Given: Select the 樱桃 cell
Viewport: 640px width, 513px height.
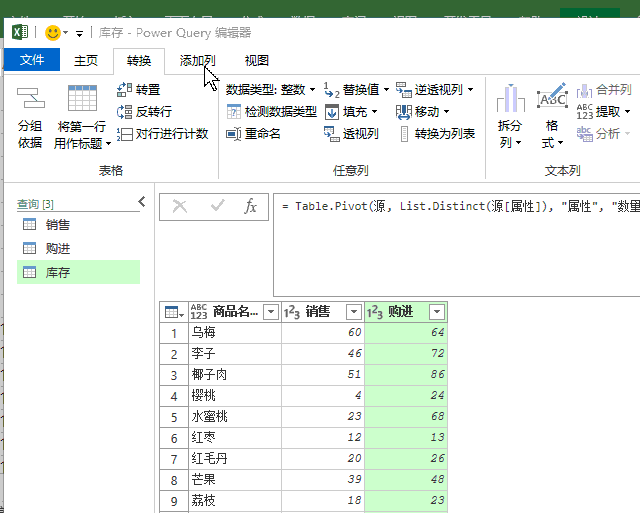Looking at the screenshot, I should point(235,395).
